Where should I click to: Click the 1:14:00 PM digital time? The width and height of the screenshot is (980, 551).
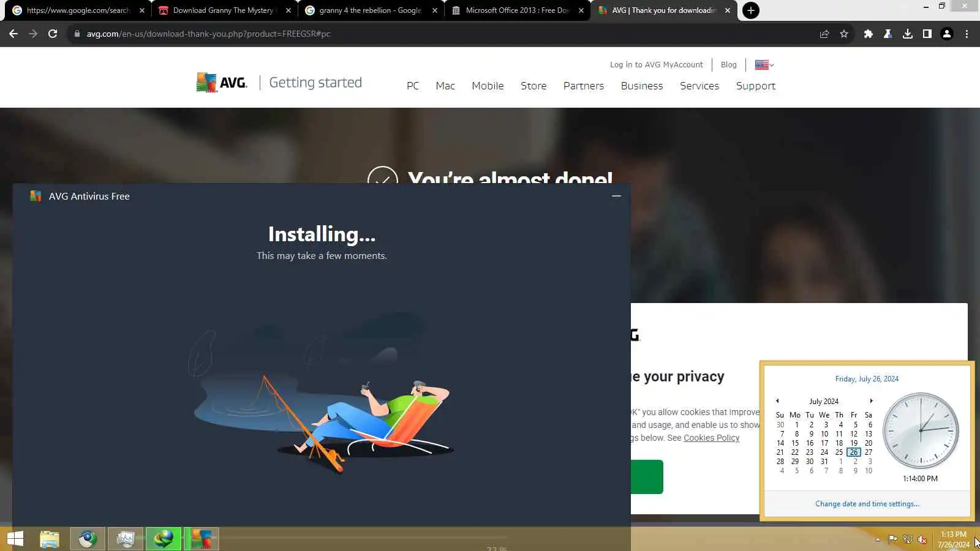[x=921, y=479]
